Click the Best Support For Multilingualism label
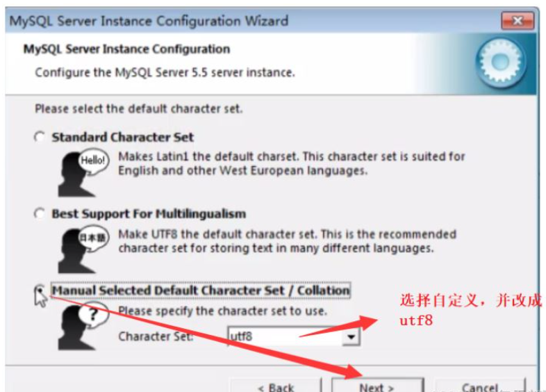546x392 pixels. pos(149,213)
